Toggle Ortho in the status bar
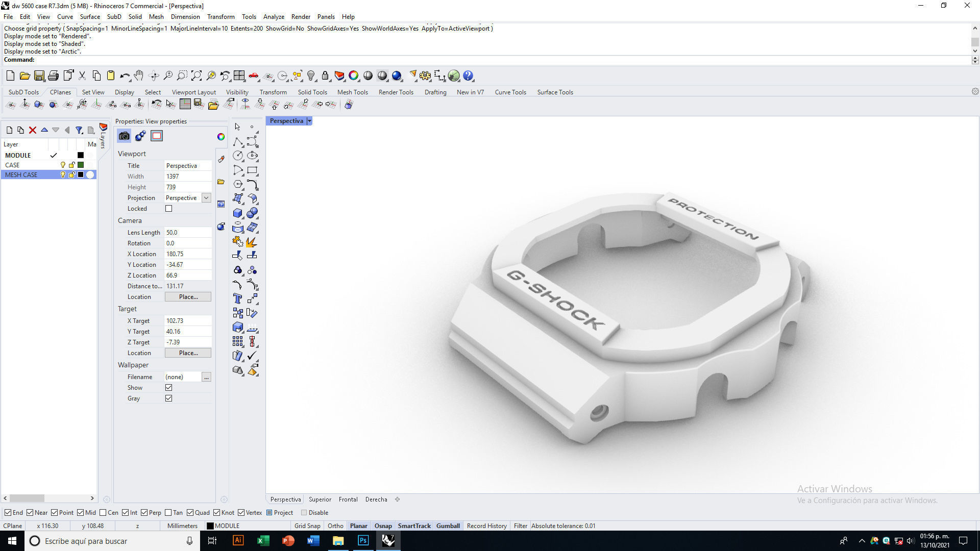This screenshot has height=551, width=980. click(x=335, y=526)
